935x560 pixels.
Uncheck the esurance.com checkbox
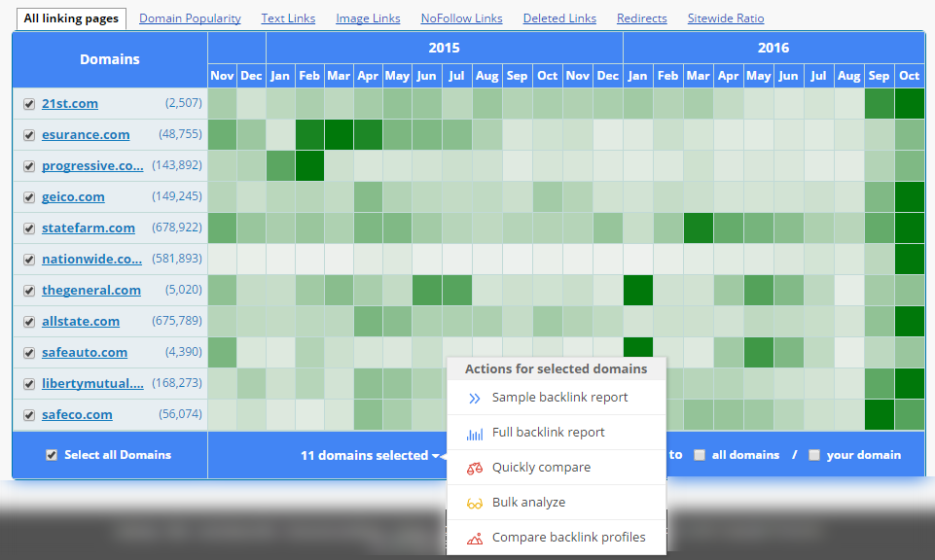tap(28, 135)
